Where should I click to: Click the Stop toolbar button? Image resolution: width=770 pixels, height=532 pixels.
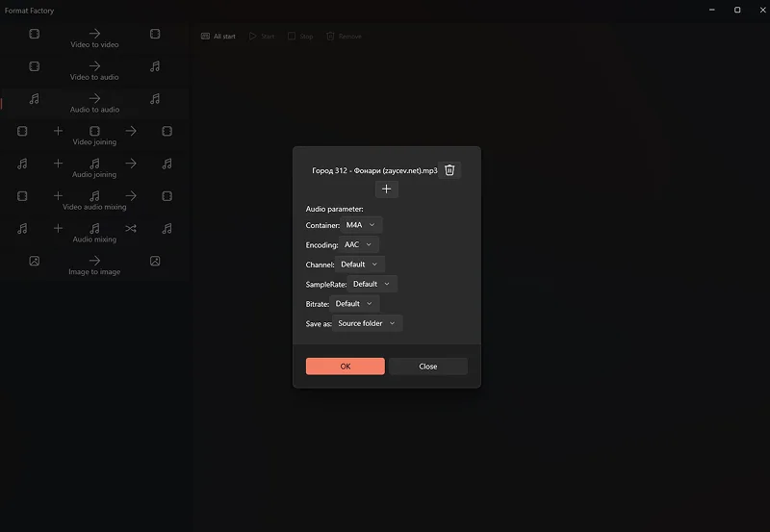(300, 37)
